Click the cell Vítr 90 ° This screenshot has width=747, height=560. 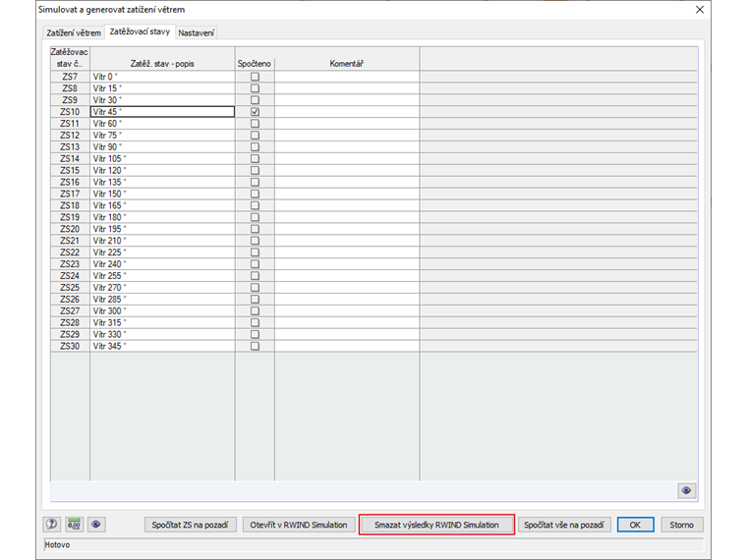coord(162,146)
